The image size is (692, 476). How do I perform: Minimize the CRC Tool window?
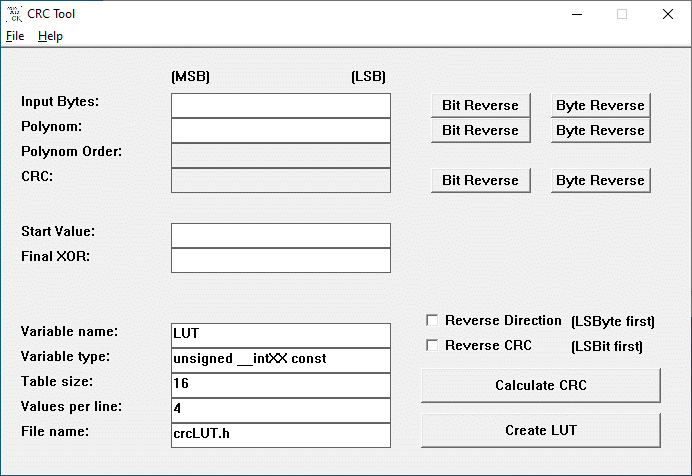577,14
